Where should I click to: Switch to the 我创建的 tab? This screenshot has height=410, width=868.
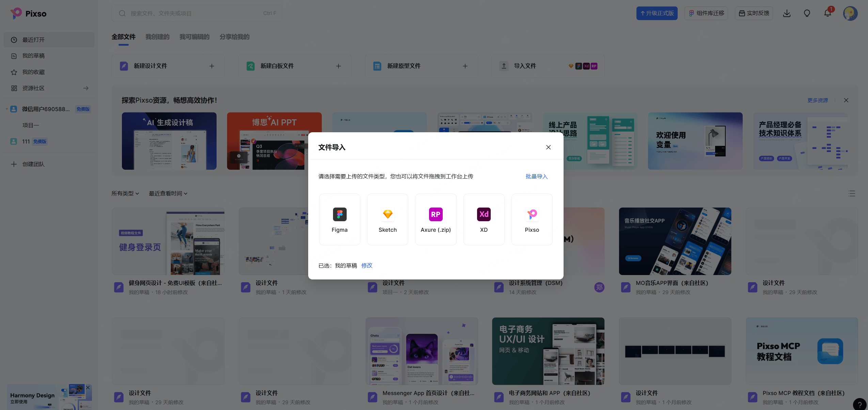point(157,37)
